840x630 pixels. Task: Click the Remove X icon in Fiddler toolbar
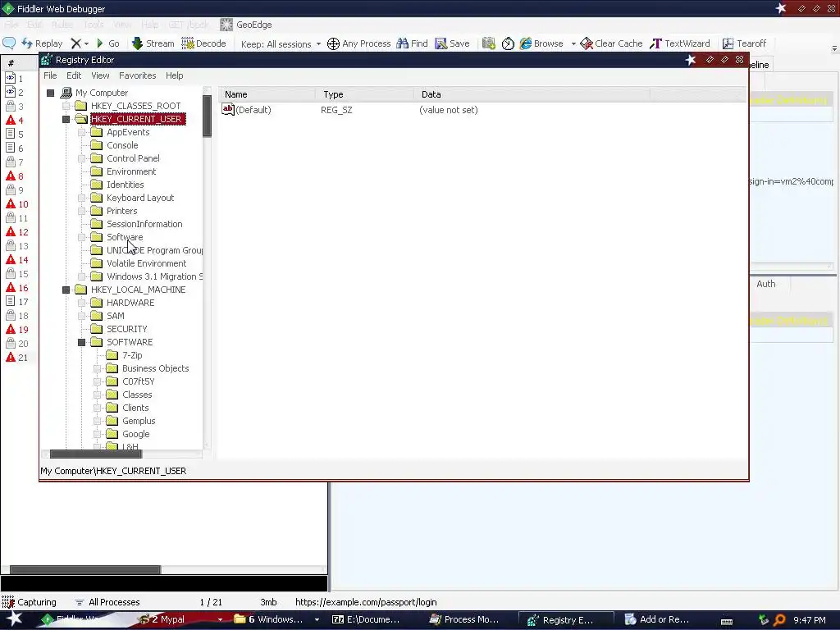[76, 43]
